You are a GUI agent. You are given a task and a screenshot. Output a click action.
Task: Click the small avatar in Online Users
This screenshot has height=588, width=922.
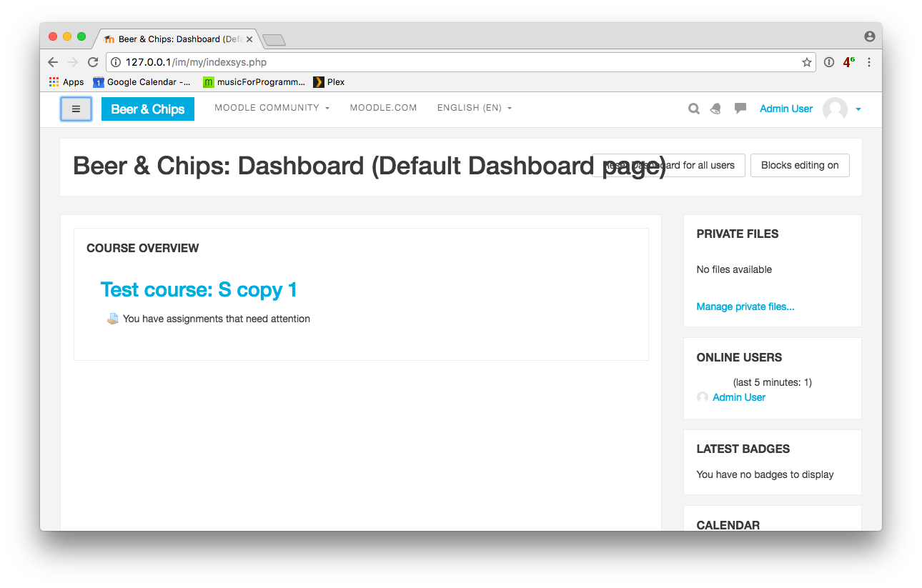703,397
